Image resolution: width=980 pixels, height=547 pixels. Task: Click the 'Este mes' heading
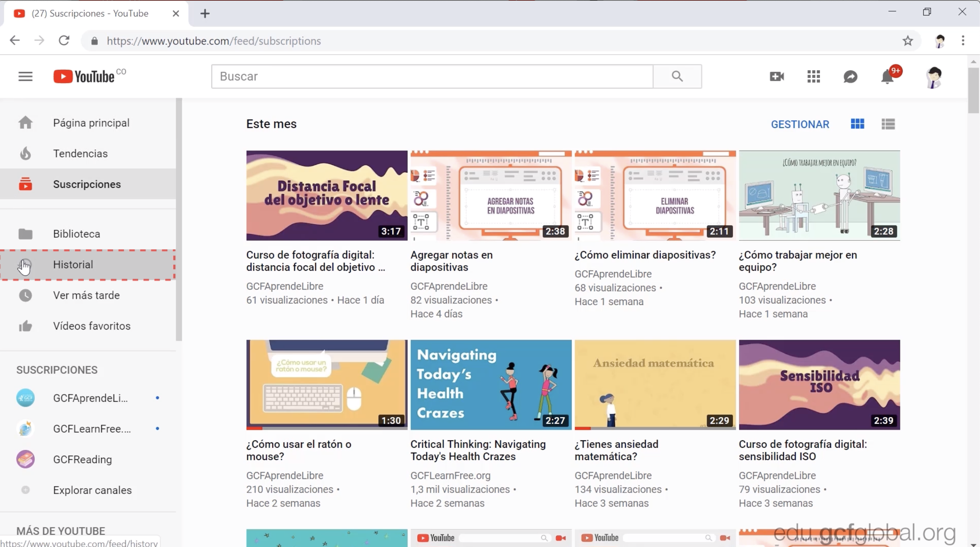tap(271, 124)
